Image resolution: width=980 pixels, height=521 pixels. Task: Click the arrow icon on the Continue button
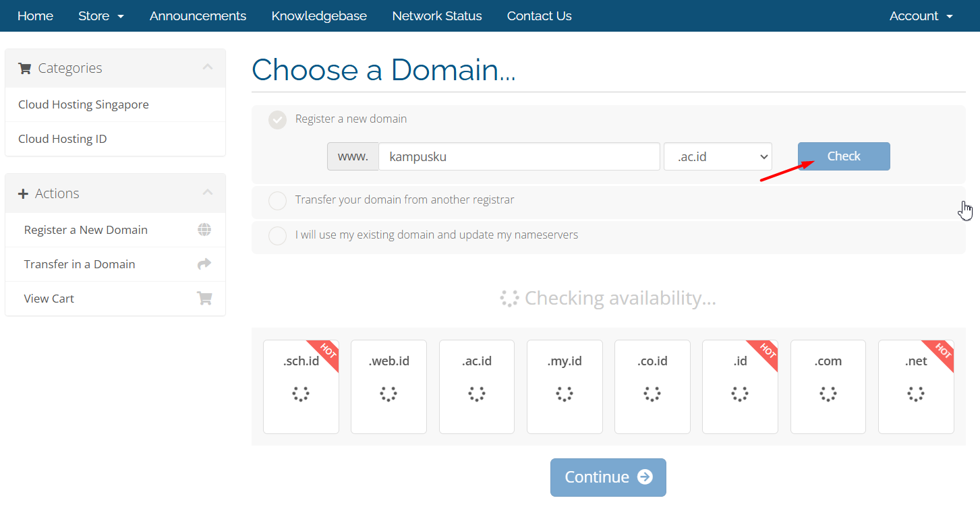pyautogui.click(x=645, y=477)
